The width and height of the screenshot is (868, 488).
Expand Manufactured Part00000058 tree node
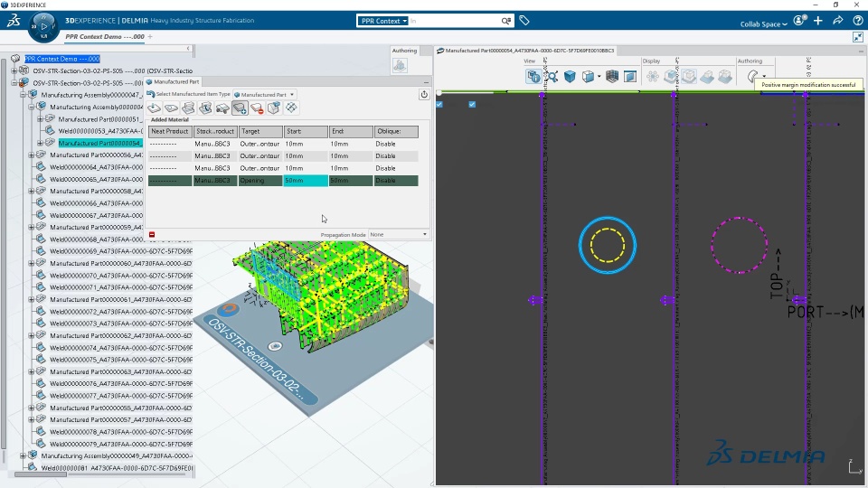[32, 191]
